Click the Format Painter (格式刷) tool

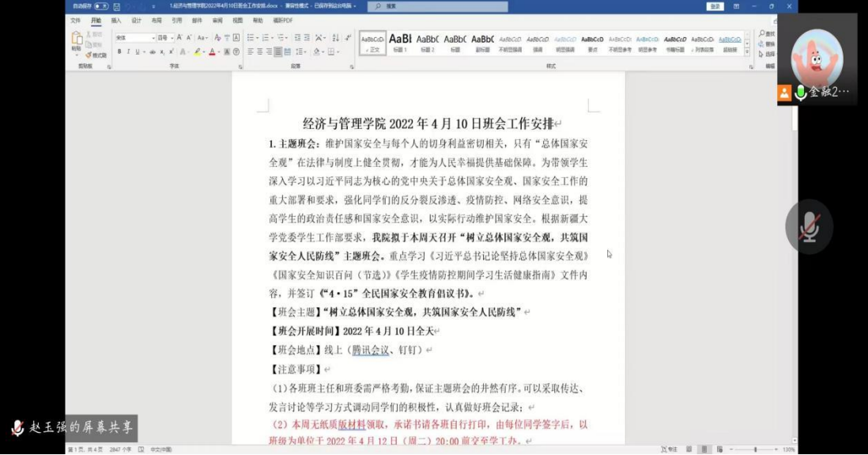click(95, 55)
